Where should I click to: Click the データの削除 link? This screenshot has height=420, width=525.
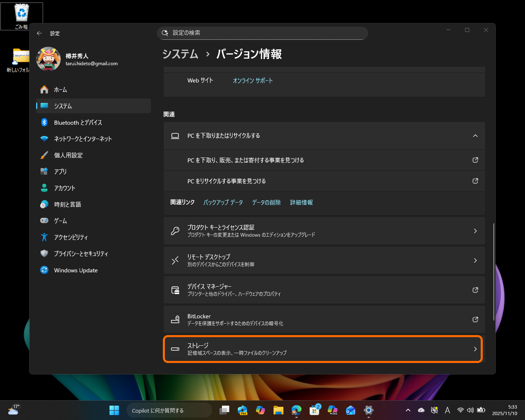click(267, 203)
